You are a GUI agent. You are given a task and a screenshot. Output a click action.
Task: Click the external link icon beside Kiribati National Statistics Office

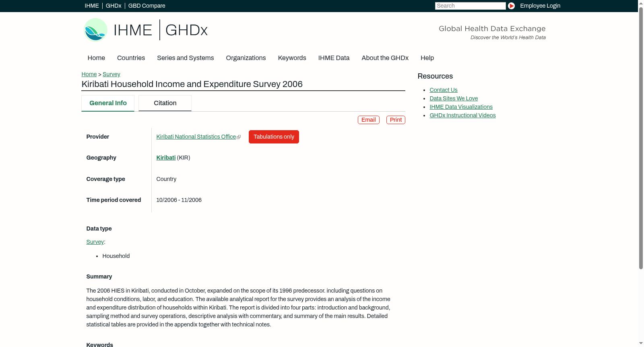click(x=239, y=137)
